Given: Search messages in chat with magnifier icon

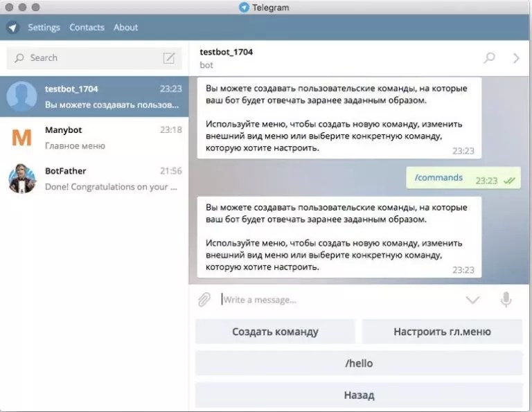Looking at the screenshot, I should 489,58.
